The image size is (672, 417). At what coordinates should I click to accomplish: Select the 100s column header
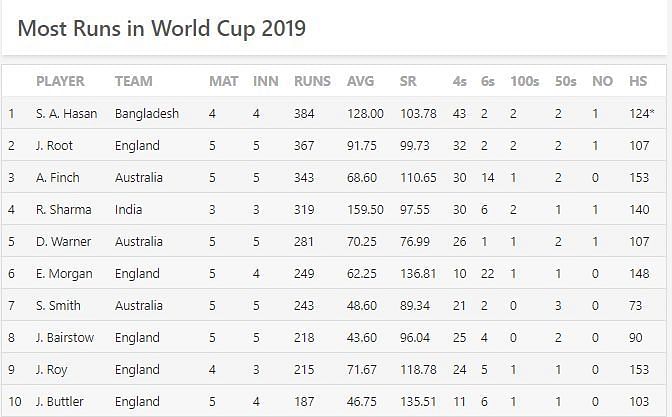(x=525, y=81)
